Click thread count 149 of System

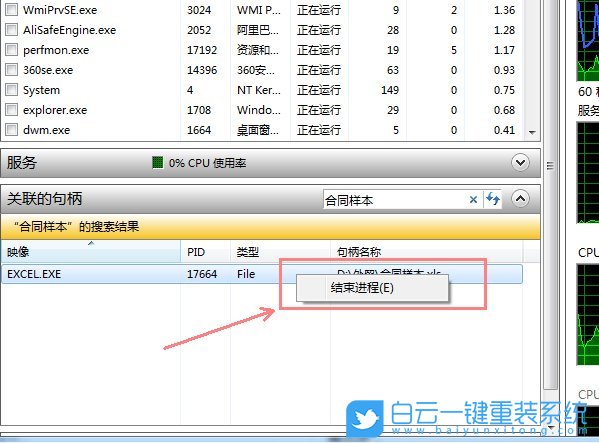(x=390, y=90)
